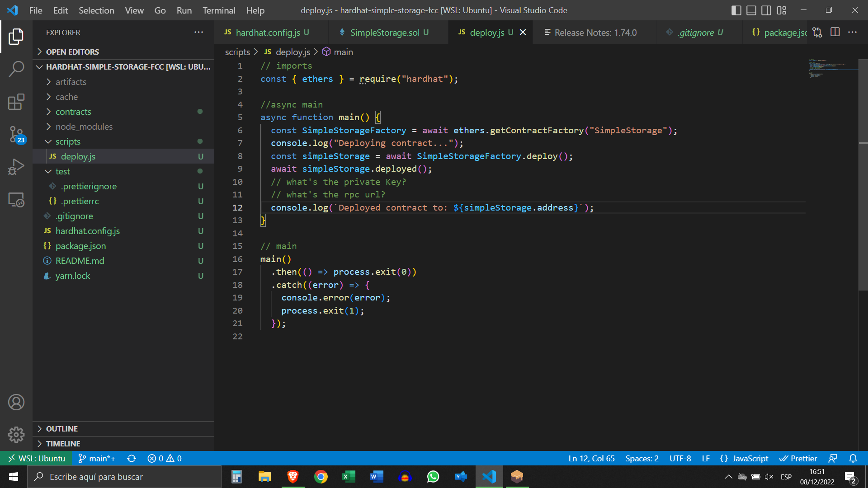
Task: Open the Search view
Action: click(16, 69)
